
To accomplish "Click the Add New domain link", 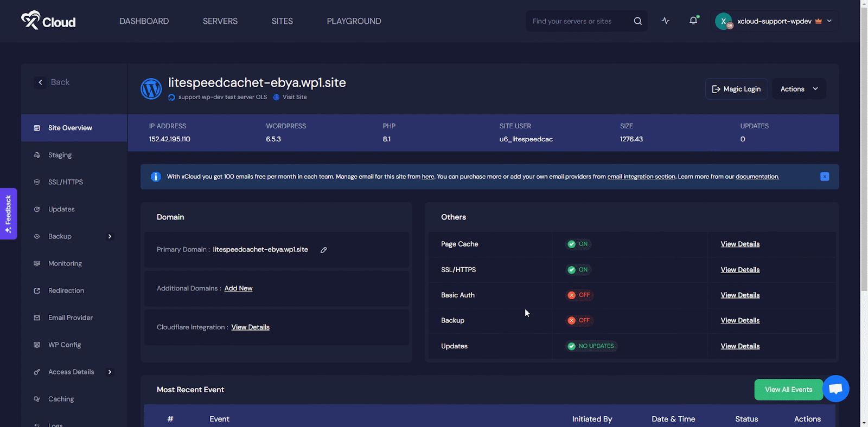I will pyautogui.click(x=238, y=288).
